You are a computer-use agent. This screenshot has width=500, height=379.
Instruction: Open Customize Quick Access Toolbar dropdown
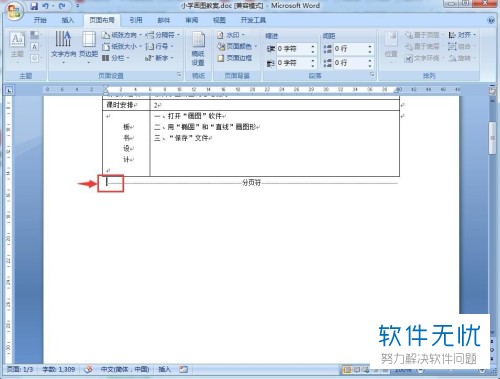(x=77, y=6)
